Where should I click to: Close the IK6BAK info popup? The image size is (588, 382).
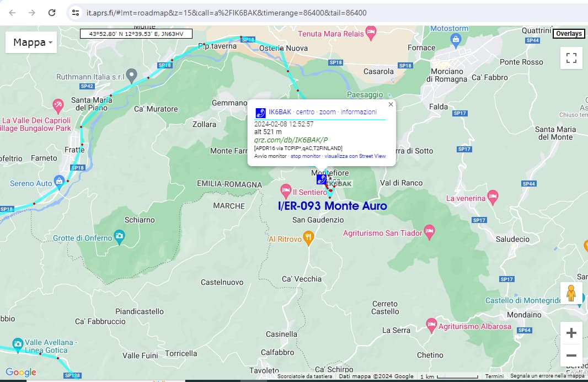[x=391, y=104]
